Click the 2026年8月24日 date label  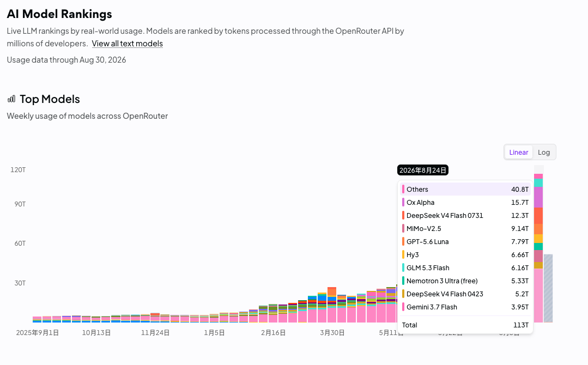click(x=423, y=170)
